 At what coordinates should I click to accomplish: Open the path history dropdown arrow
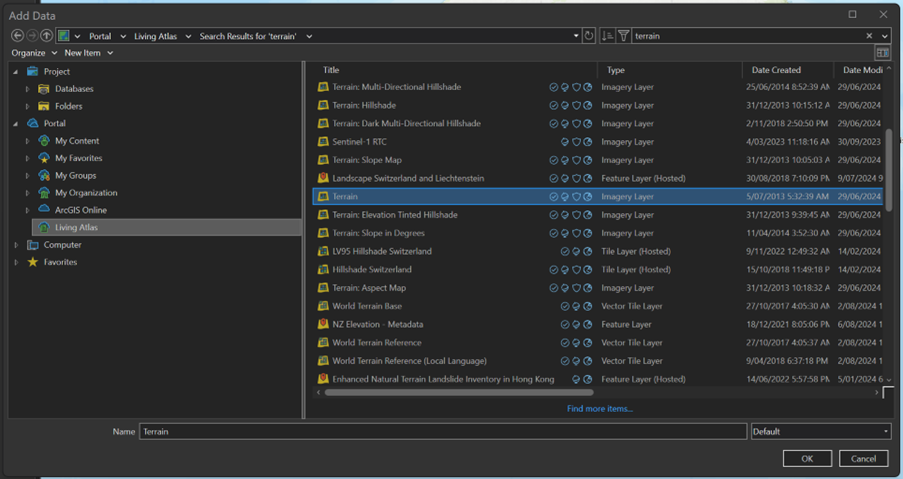coord(576,36)
